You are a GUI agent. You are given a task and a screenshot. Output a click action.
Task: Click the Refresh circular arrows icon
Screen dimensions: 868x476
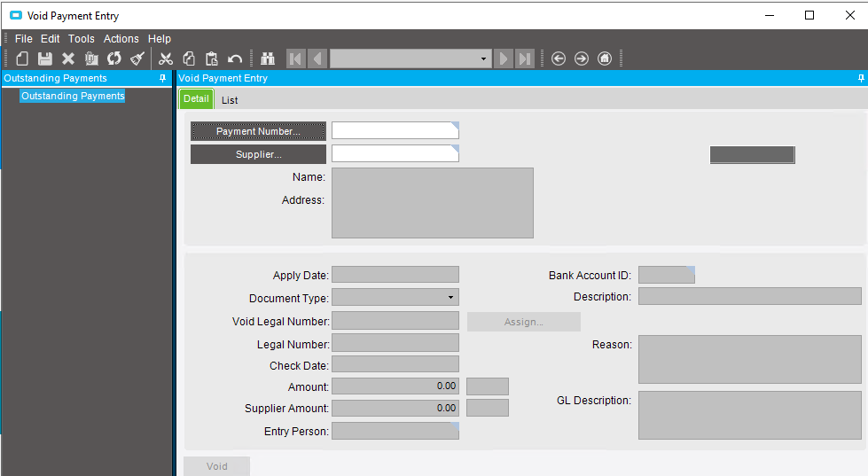click(114, 59)
